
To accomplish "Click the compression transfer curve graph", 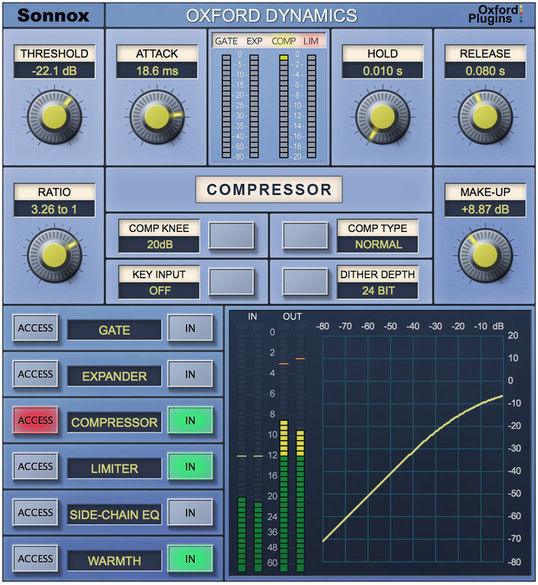I will (x=413, y=448).
